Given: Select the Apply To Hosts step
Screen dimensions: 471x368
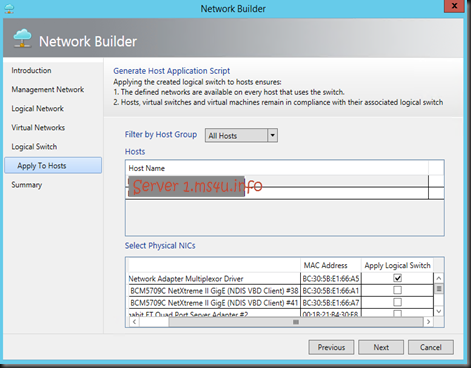Looking at the screenshot, I should 53,165.
